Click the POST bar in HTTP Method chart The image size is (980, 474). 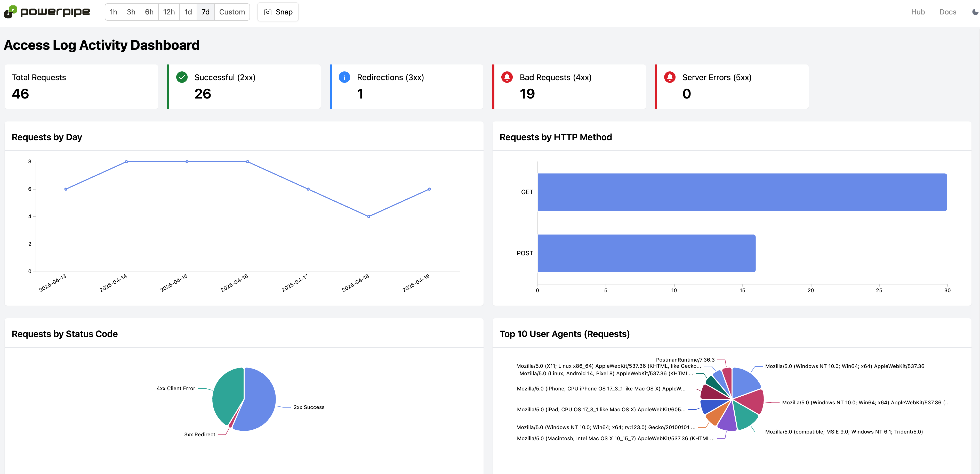click(x=647, y=253)
